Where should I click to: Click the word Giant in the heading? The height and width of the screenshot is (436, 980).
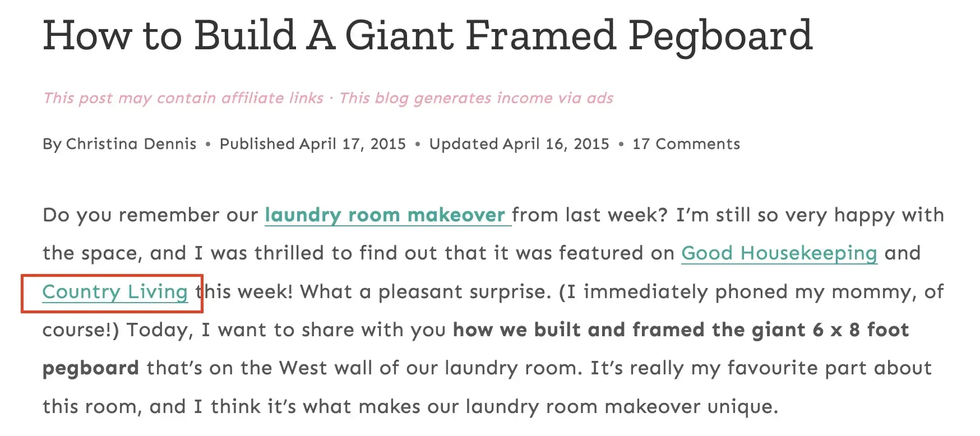coord(400,36)
